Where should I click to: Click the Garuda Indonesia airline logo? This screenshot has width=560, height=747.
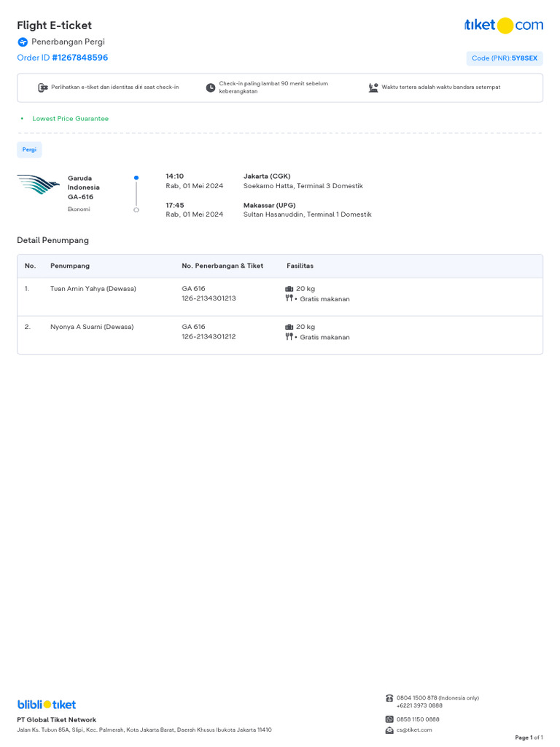[39, 185]
